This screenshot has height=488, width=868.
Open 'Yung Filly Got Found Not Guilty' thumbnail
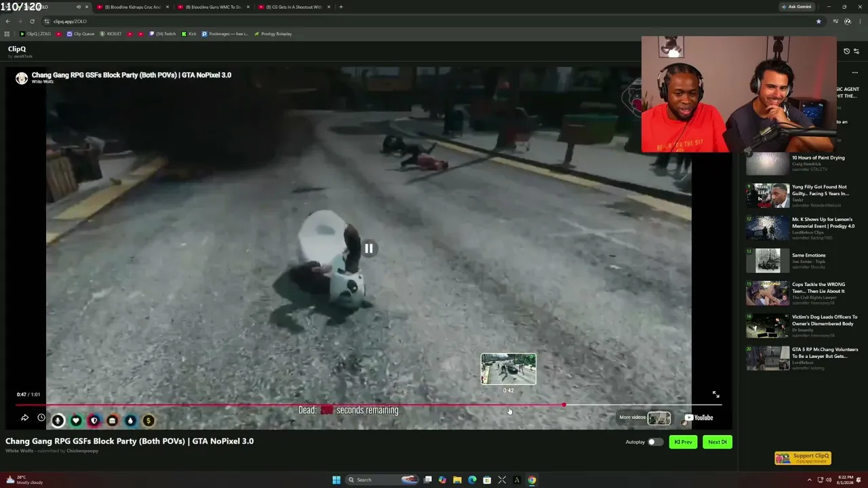(768, 196)
